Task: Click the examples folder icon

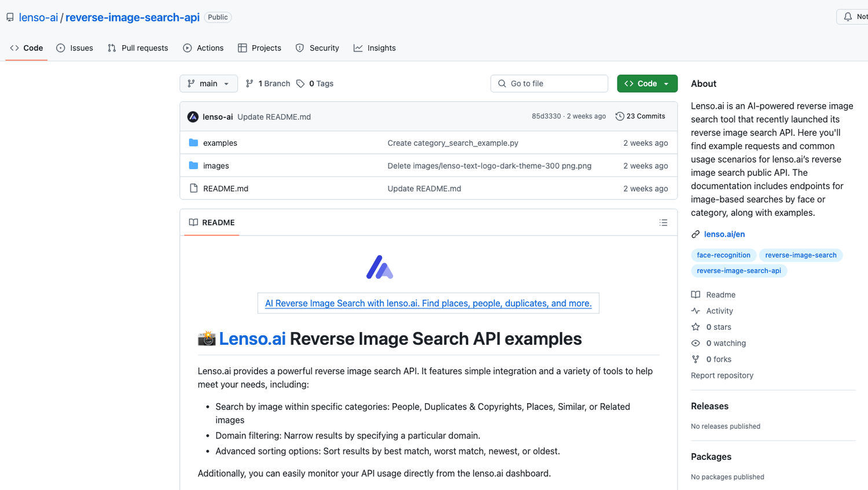Action: tap(193, 142)
